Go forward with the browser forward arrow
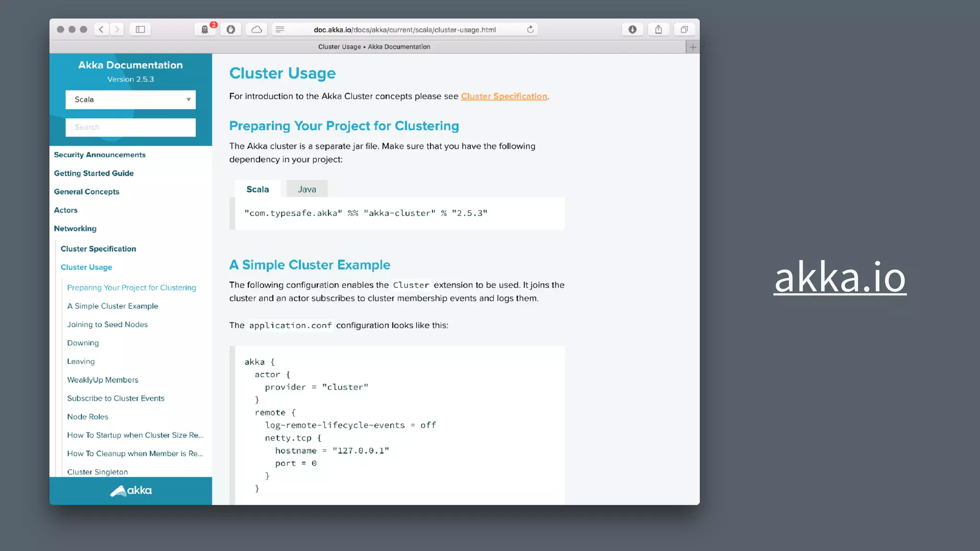 (x=117, y=30)
